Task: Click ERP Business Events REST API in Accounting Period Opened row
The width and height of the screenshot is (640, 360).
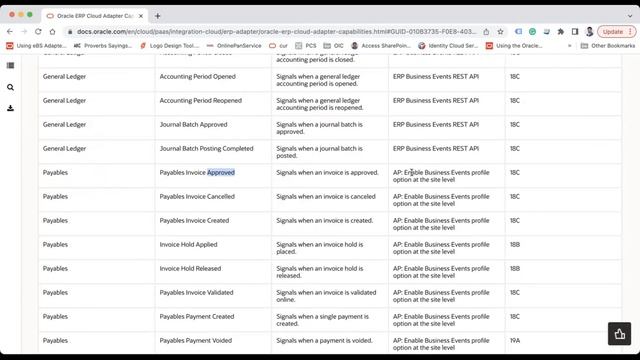Action: (436, 76)
